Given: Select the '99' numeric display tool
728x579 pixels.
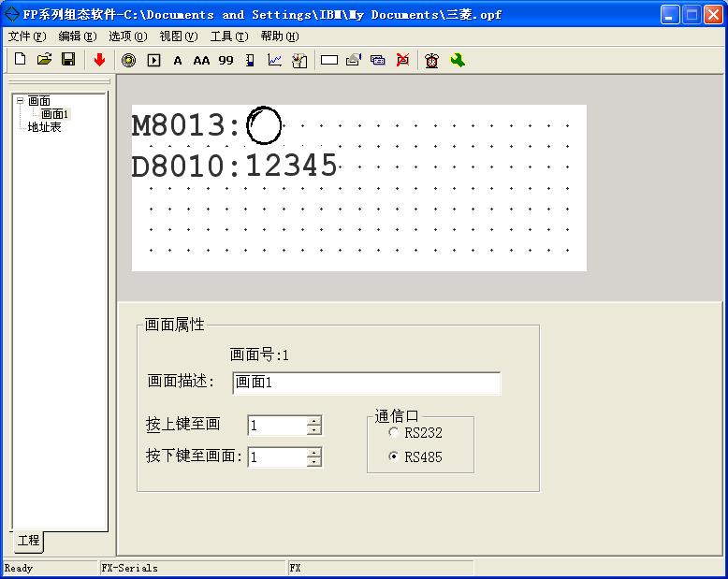Looking at the screenshot, I should (226, 60).
